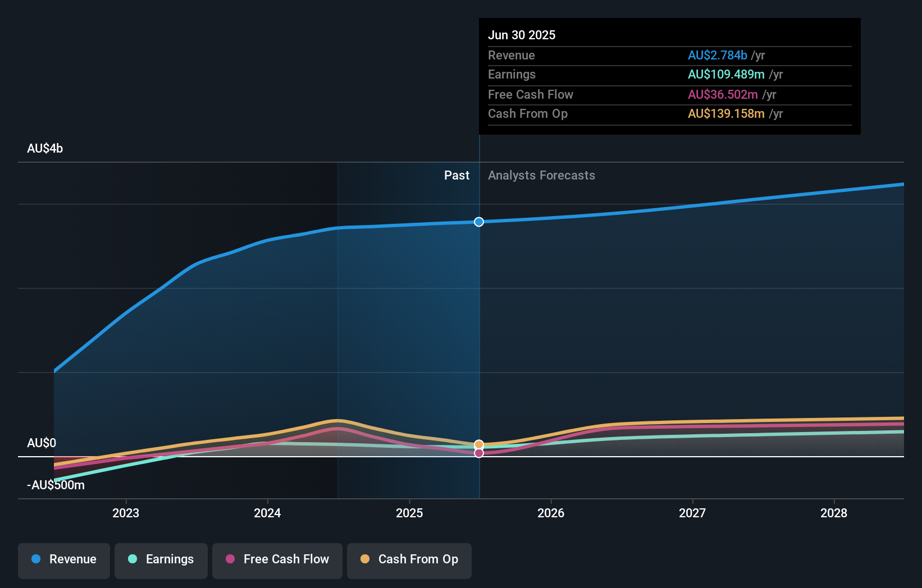Open the Analysts Forecasts section

(x=541, y=175)
